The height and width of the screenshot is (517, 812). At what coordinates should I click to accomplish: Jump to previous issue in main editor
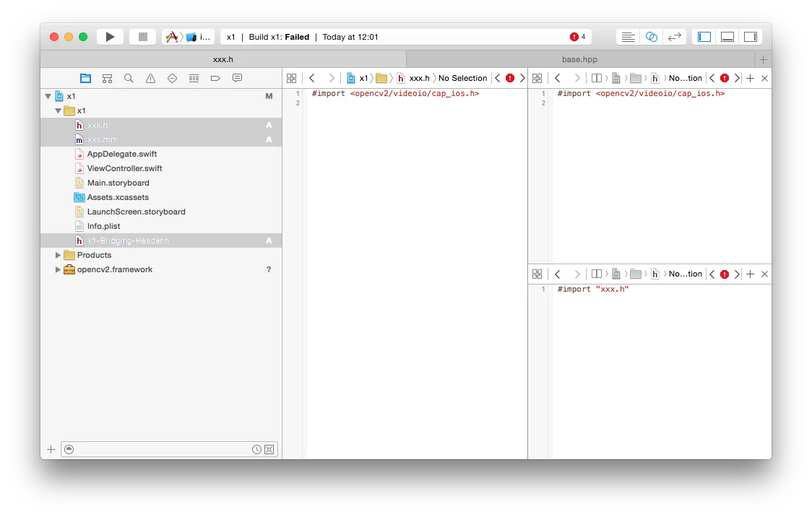click(x=498, y=78)
